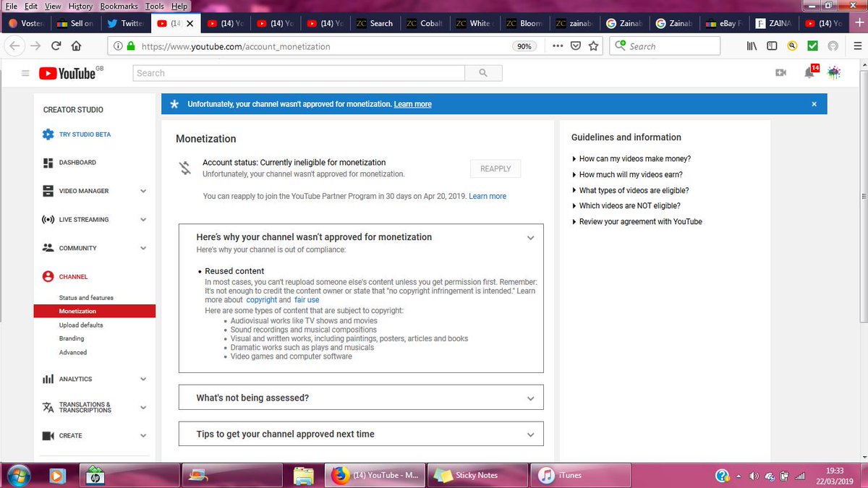Open the Firefox Tools menu
Viewport: 868px width, 488px height.
tap(154, 6)
